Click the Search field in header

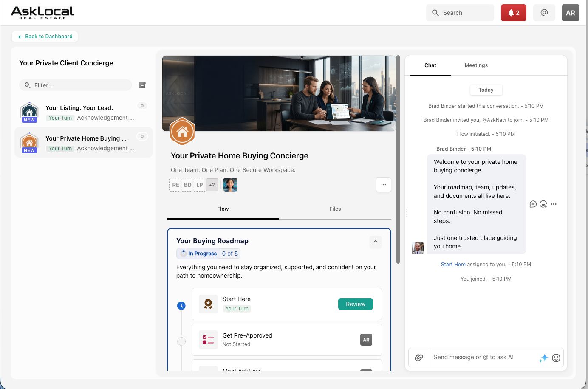[460, 13]
